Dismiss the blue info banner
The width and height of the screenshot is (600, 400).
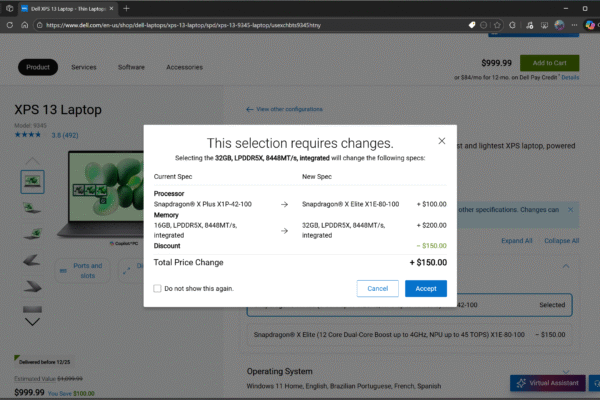click(568, 210)
